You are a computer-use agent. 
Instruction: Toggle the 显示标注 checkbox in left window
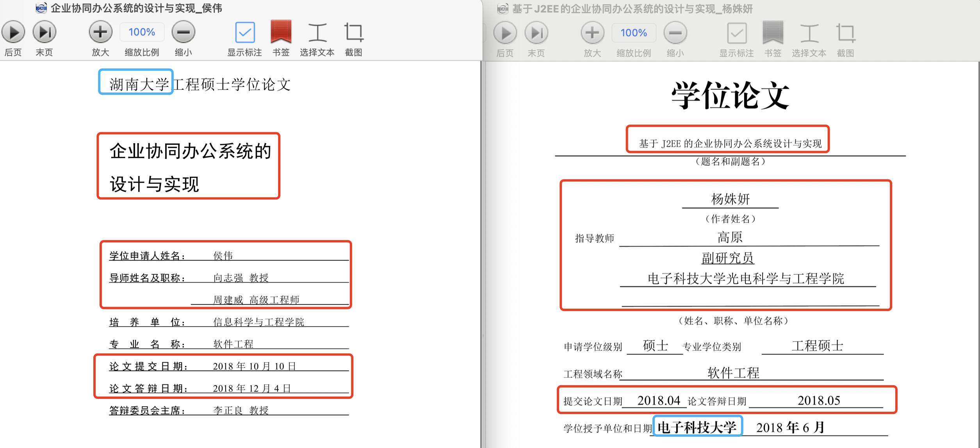[x=245, y=32]
